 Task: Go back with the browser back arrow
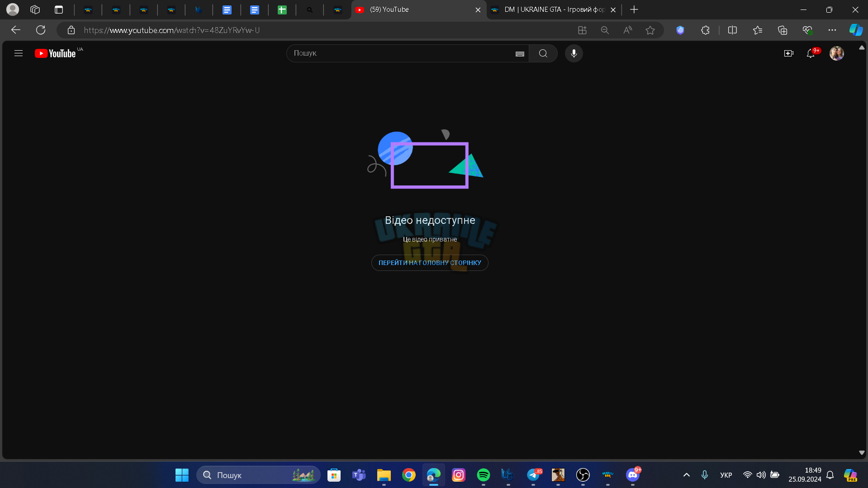point(16,30)
